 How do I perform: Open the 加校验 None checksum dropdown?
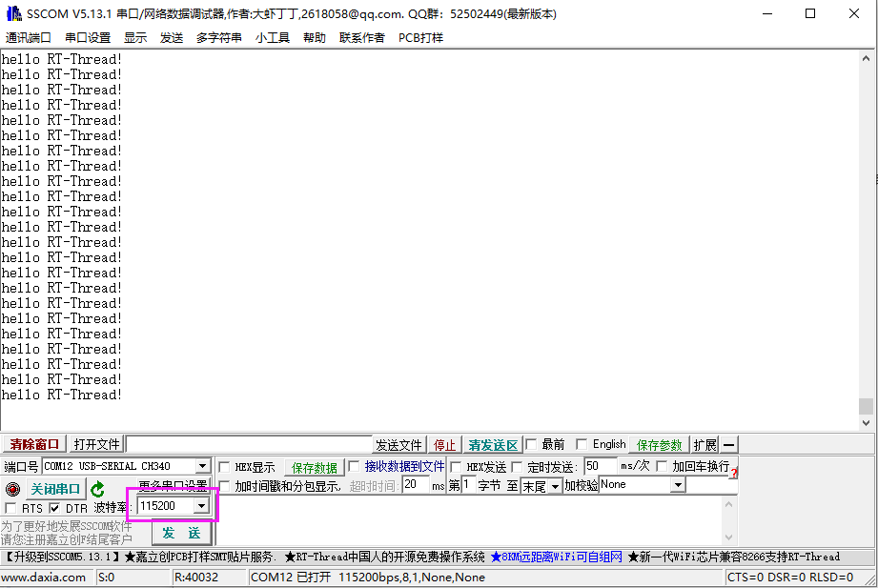678,485
